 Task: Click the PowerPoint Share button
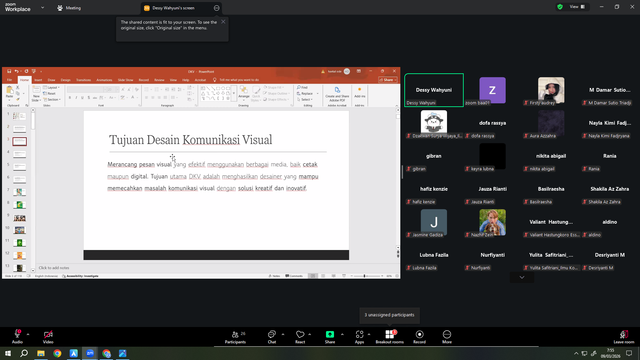coord(388,80)
